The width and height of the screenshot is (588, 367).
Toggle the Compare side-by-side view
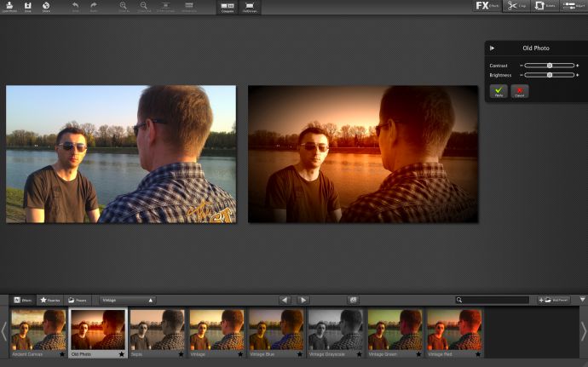pos(228,7)
